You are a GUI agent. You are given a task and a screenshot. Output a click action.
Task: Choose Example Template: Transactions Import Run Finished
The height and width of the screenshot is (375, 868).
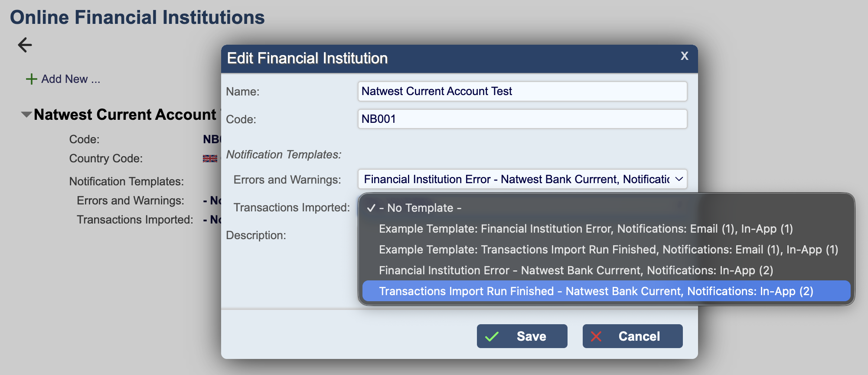point(608,250)
